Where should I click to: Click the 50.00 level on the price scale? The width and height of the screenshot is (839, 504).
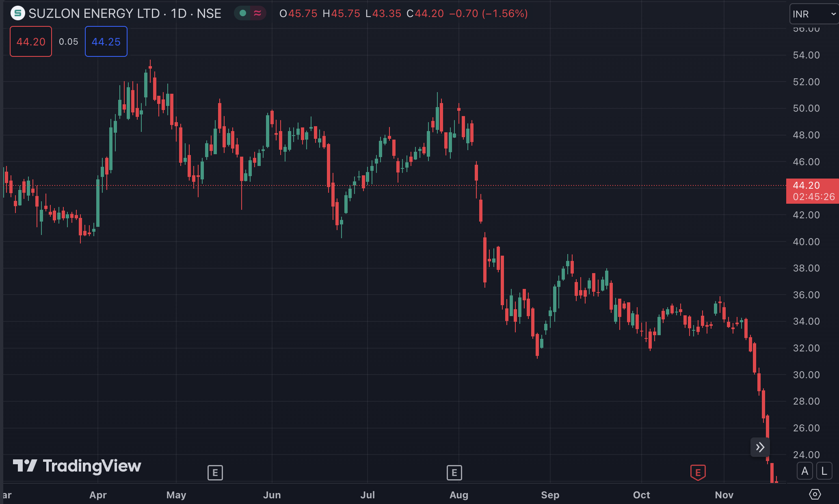[x=806, y=108]
